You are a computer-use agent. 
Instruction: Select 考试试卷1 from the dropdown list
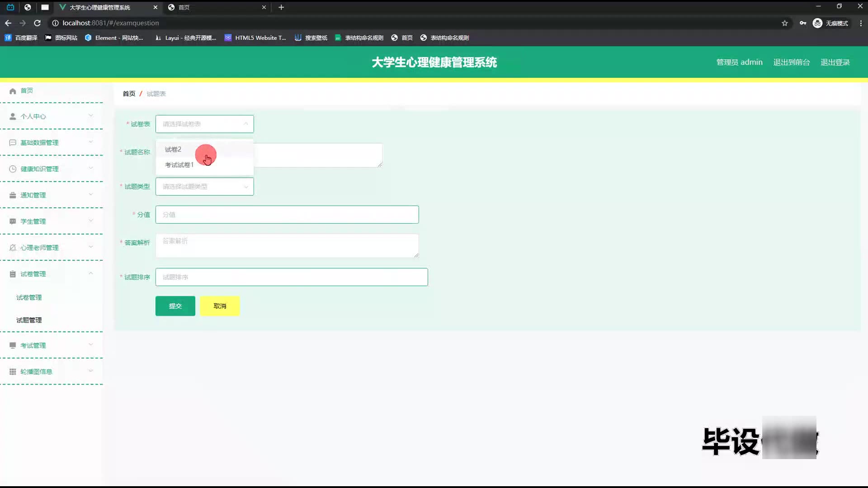[204, 165]
